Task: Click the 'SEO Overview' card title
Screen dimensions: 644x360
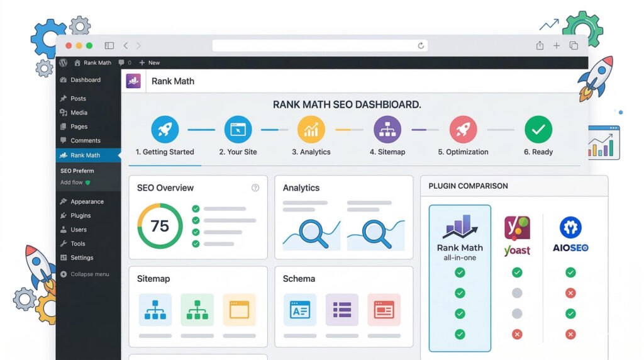Action: click(x=165, y=188)
